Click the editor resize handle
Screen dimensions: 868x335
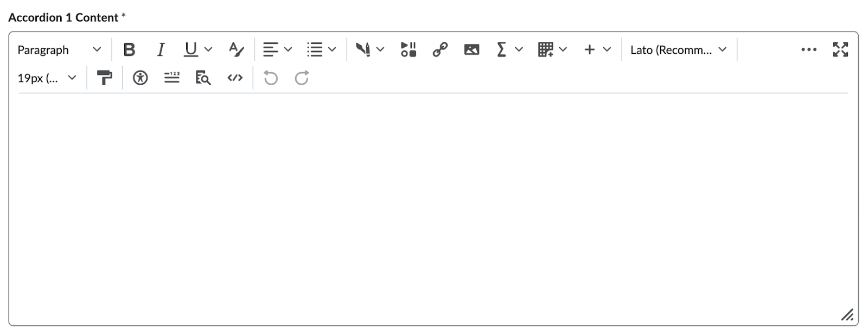[x=847, y=314]
